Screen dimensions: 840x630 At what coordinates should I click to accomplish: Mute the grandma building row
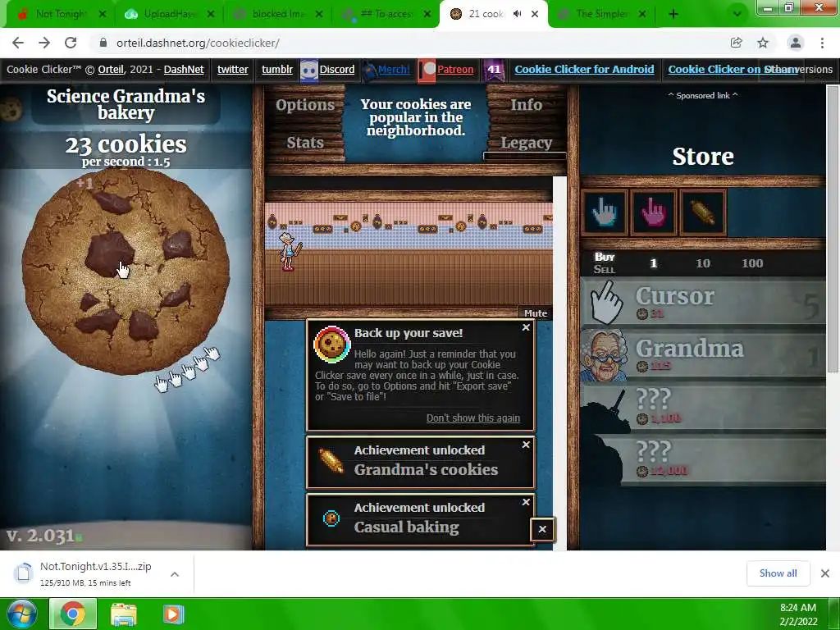click(x=535, y=313)
